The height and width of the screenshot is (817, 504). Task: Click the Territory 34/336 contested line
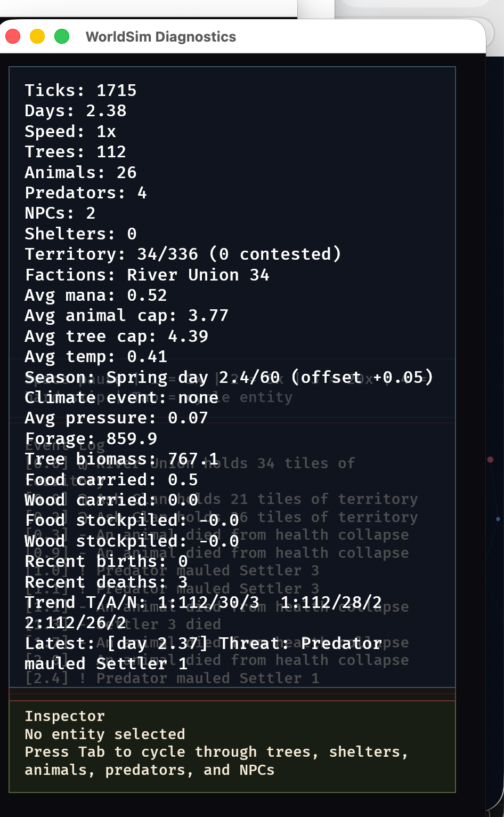pyautogui.click(x=182, y=254)
